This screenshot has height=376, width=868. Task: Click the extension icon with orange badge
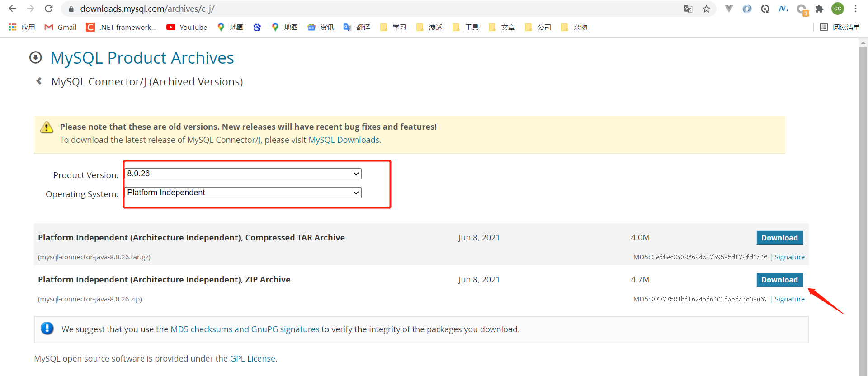pyautogui.click(x=802, y=9)
